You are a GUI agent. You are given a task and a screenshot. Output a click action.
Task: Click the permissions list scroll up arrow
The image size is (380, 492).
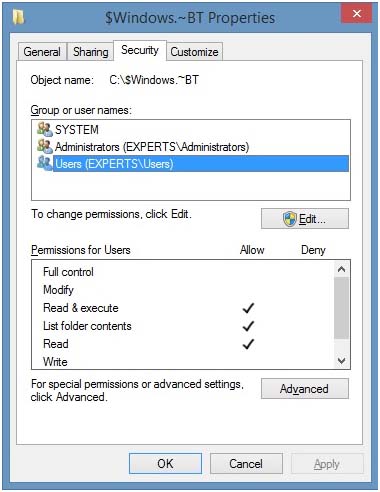point(341,269)
